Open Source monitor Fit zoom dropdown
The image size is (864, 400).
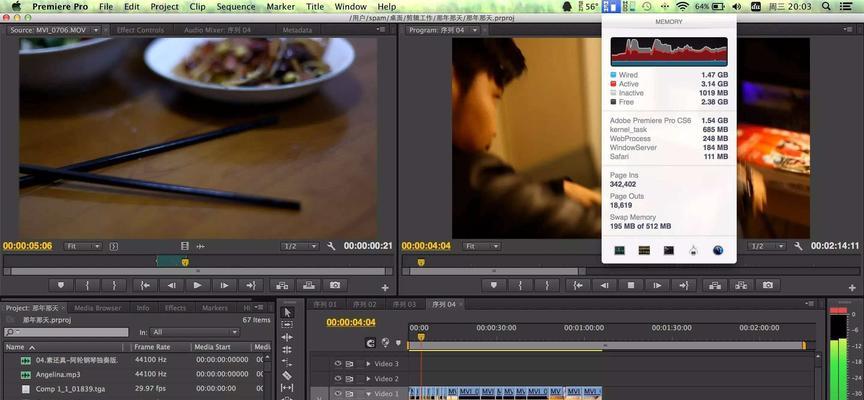point(83,246)
